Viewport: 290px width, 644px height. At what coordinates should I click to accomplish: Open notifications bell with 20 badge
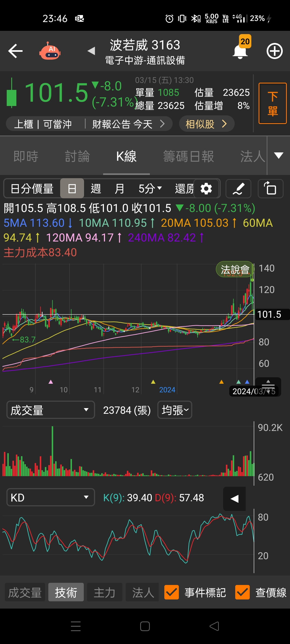pyautogui.click(x=240, y=51)
